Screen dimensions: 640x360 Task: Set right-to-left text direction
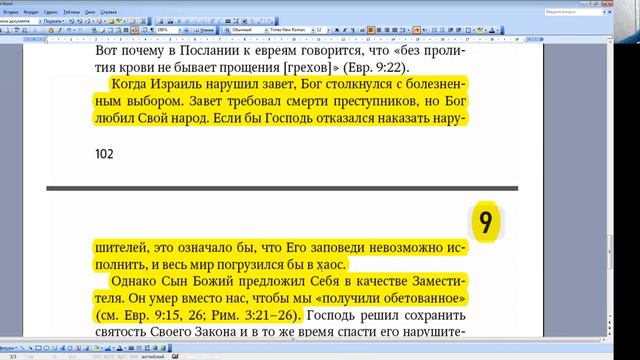pyautogui.click(x=424, y=30)
